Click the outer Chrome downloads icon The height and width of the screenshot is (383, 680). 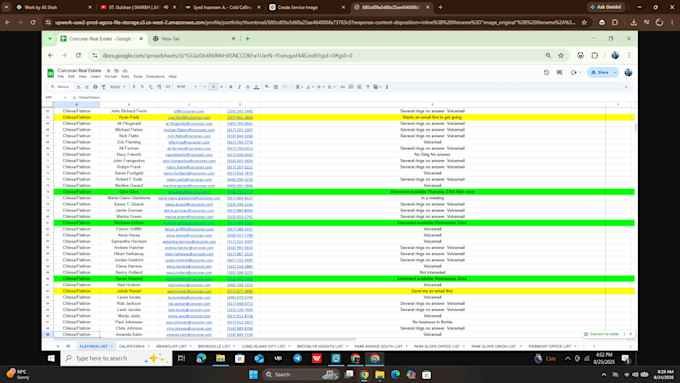pyautogui.click(x=634, y=22)
